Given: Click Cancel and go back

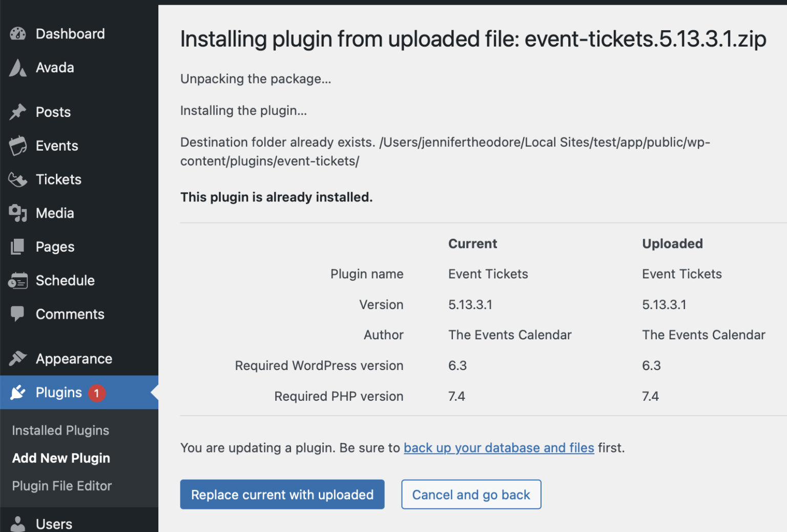Looking at the screenshot, I should [470, 494].
